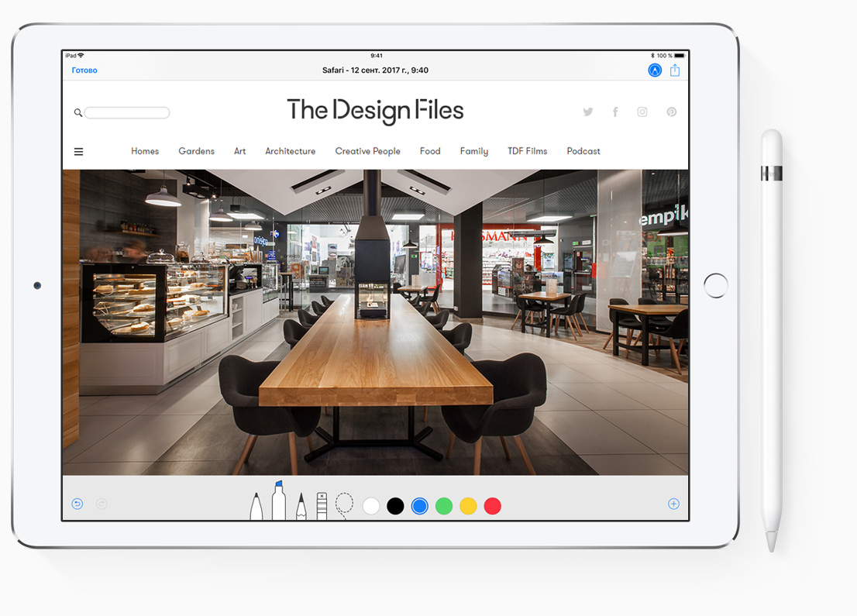Image resolution: width=857 pixels, height=616 pixels.
Task: Visit the Podcast link
Action: pyautogui.click(x=583, y=151)
